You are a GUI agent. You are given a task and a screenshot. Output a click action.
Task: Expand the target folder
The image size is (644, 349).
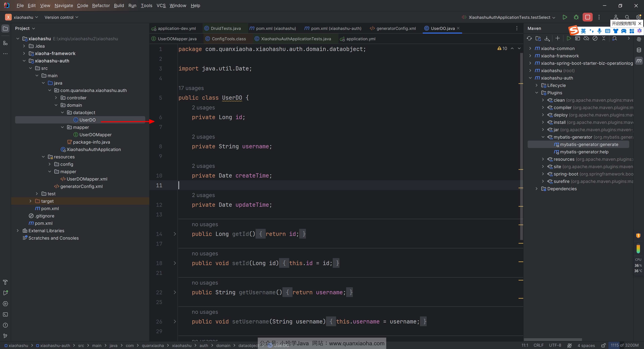(x=31, y=201)
